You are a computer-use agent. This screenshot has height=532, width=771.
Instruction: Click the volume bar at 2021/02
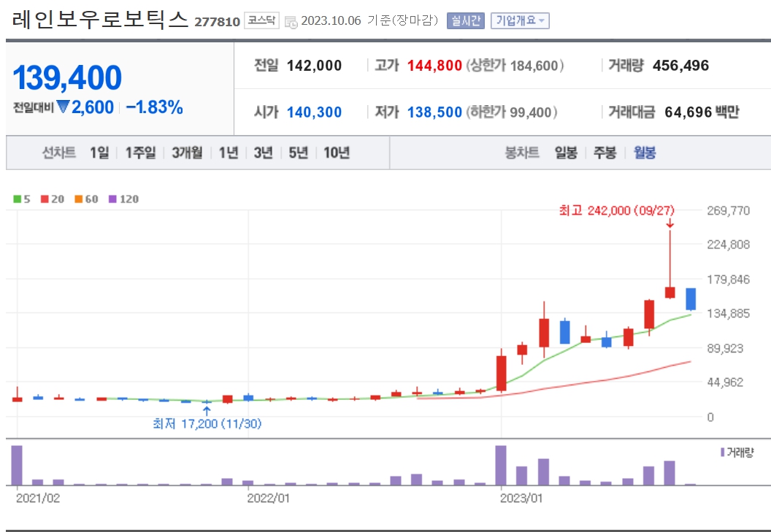coord(17,465)
